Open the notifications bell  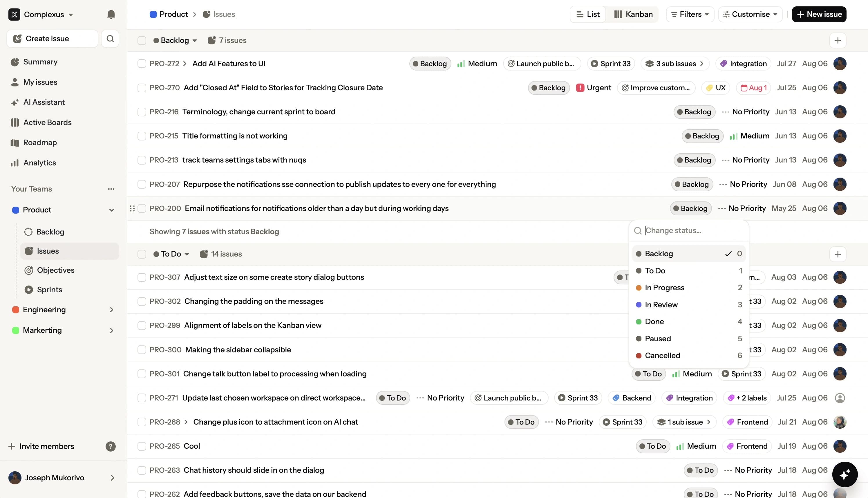coord(111,14)
